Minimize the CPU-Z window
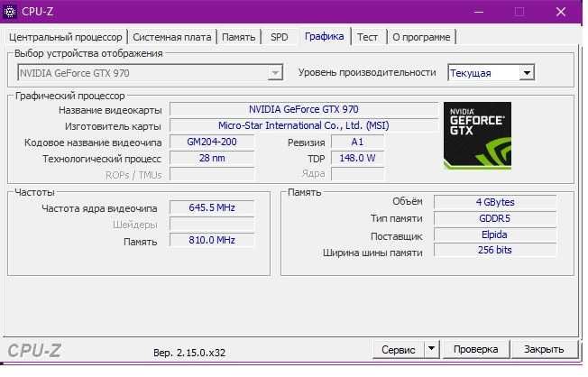Viewport: 588px width, 377px height. tap(479, 12)
